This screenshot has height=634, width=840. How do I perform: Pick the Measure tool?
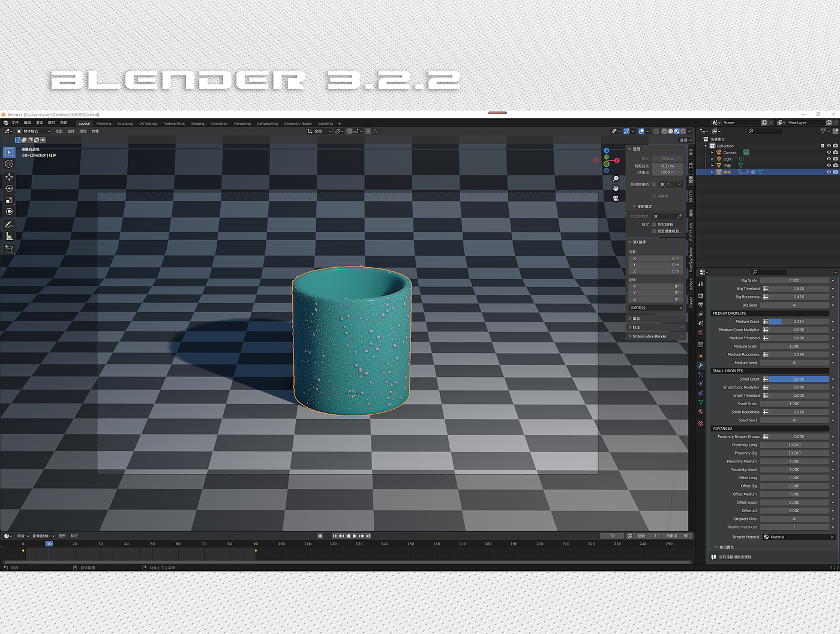click(x=9, y=236)
